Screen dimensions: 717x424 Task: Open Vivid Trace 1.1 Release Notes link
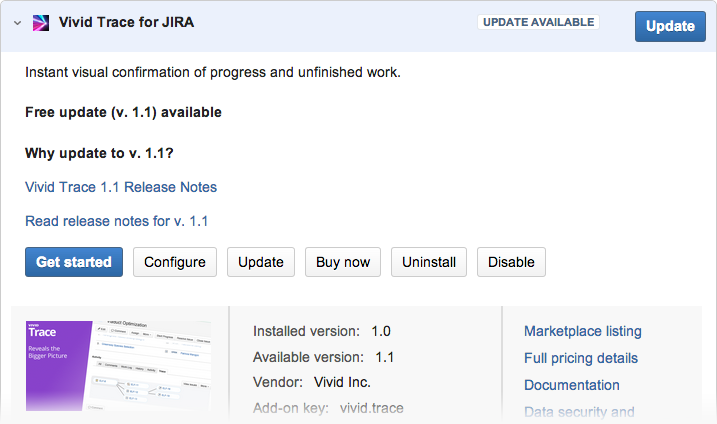121,187
